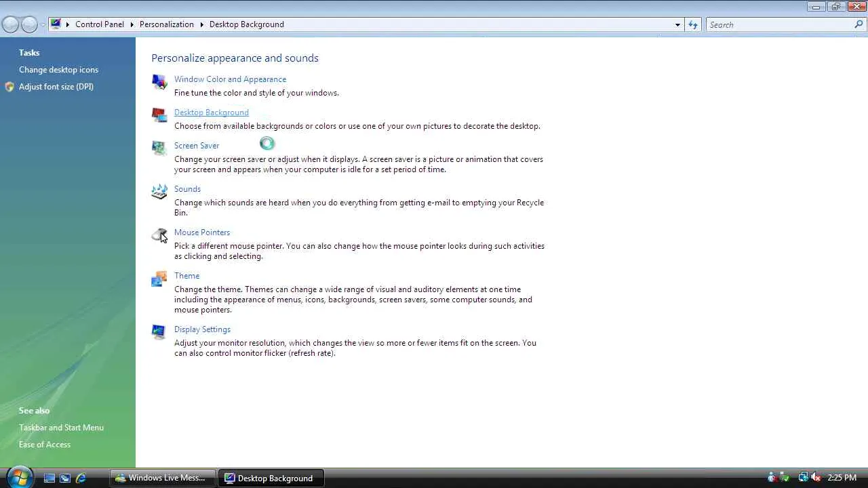Viewport: 868px width, 488px height.
Task: Open the Sounds link
Action: coord(187,189)
